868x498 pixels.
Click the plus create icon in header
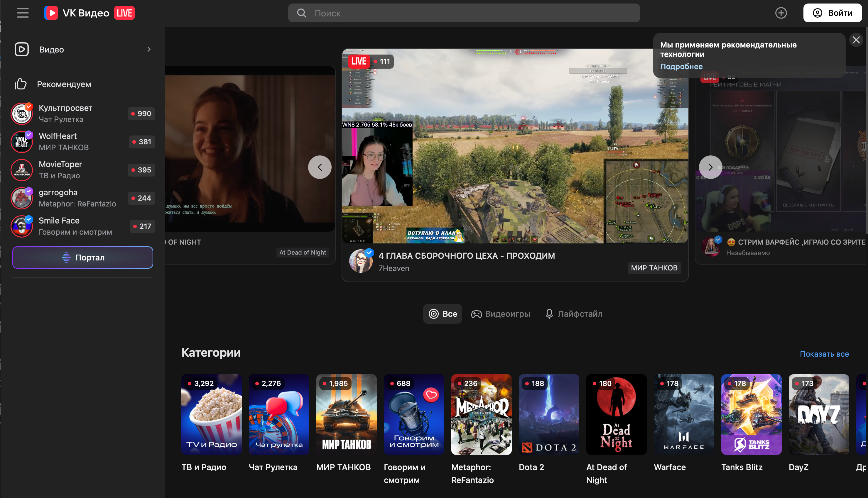click(x=781, y=13)
